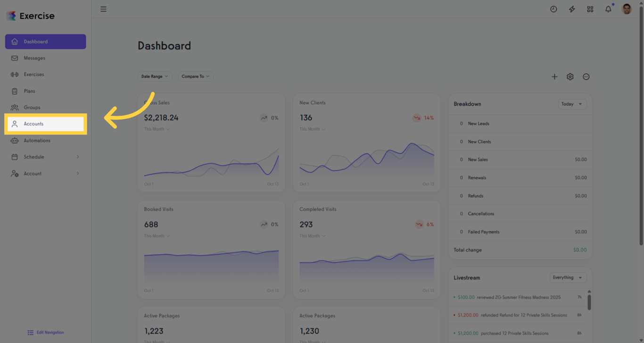Open dashboard settings gear icon

(570, 76)
